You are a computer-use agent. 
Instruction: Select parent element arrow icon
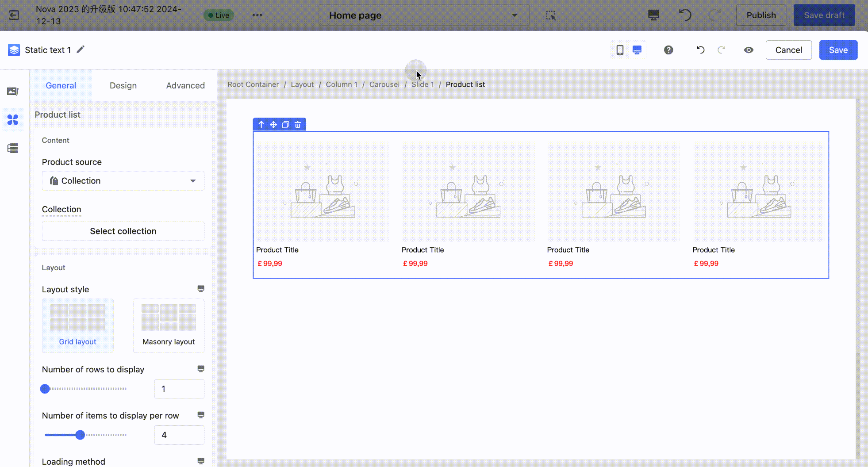tap(261, 125)
